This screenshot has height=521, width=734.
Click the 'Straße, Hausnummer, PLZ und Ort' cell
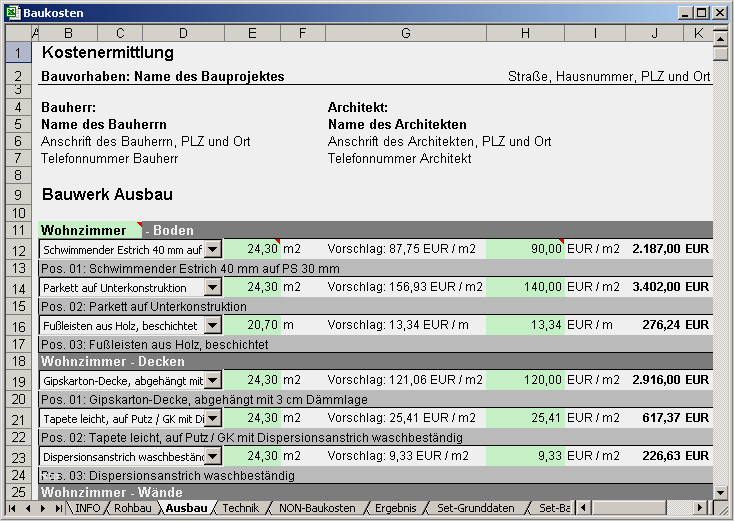point(609,76)
